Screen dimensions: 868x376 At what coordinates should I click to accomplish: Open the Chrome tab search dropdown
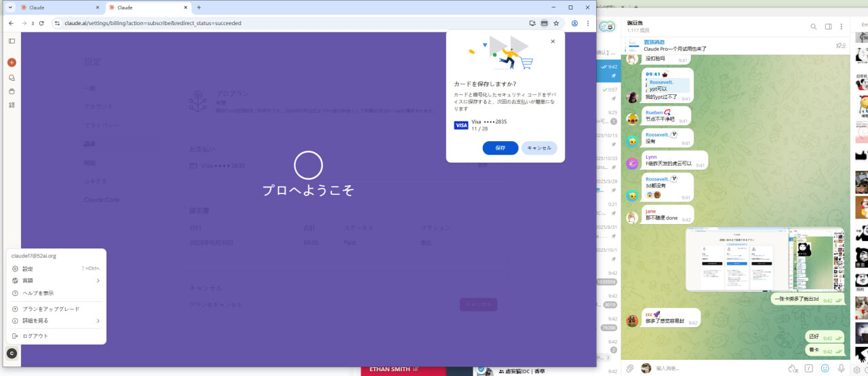click(10, 7)
